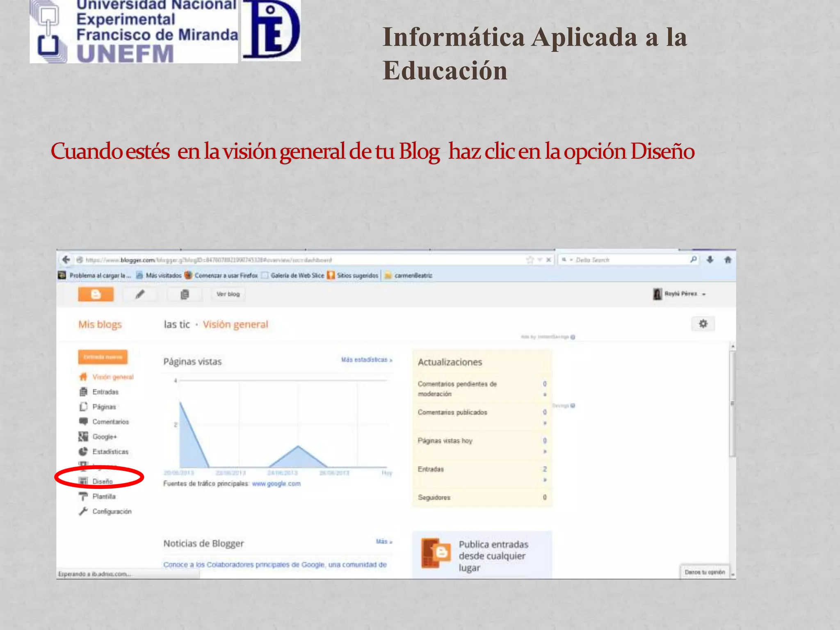Open Galería de Web Slice bookmark
The image size is (840, 630).
[x=293, y=275]
